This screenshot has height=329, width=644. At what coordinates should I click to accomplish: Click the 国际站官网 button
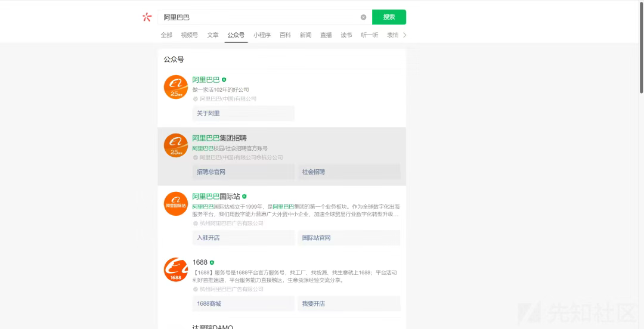tap(349, 238)
